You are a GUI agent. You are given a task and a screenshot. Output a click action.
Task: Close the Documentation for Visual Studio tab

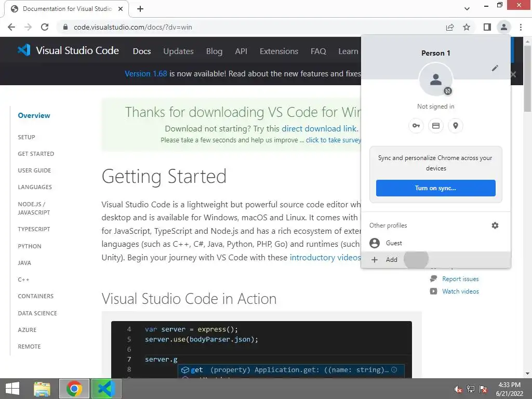[121, 9]
